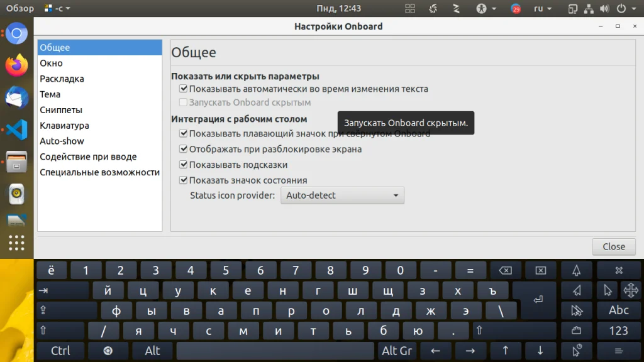The width and height of the screenshot is (644, 362).
Task: Tap the Tab key on the keyboard
Action: click(62, 290)
